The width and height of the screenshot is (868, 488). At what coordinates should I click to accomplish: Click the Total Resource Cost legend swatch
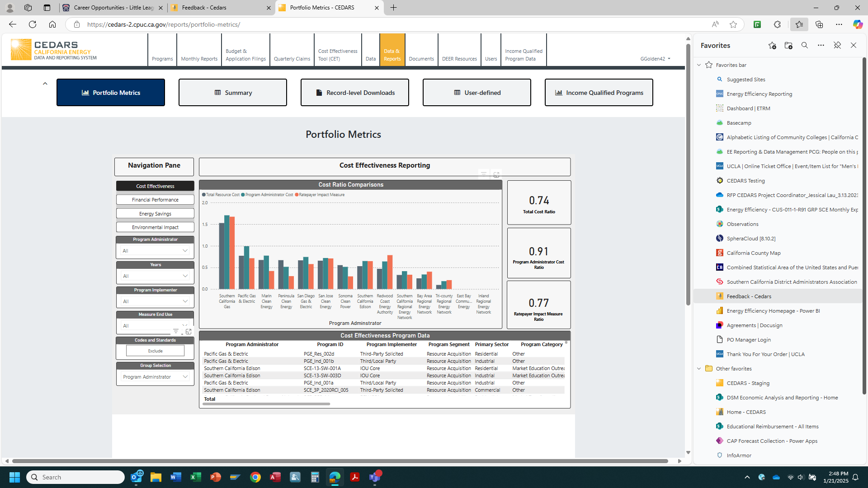tap(204, 195)
